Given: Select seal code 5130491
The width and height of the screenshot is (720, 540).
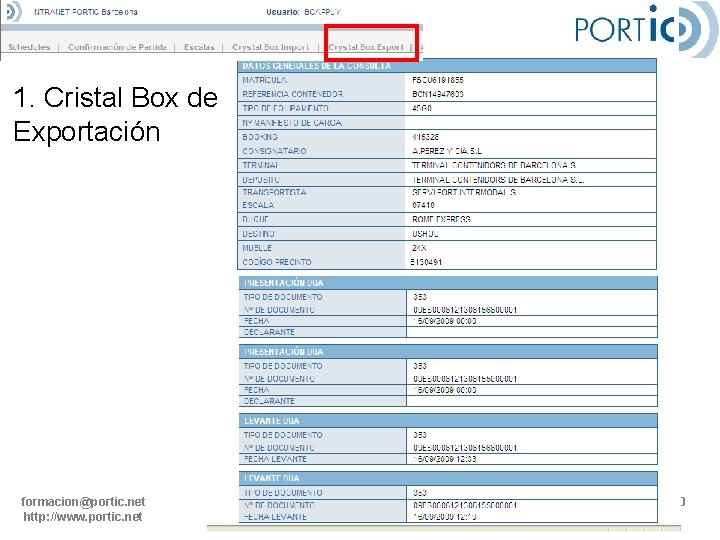Looking at the screenshot, I should tap(426, 262).
